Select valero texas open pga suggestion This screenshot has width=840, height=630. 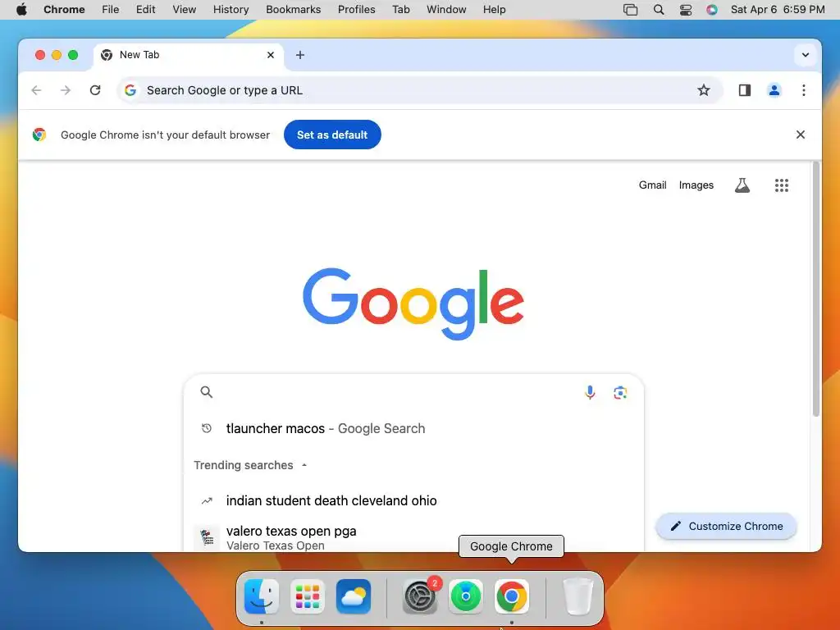pyautogui.click(x=413, y=537)
